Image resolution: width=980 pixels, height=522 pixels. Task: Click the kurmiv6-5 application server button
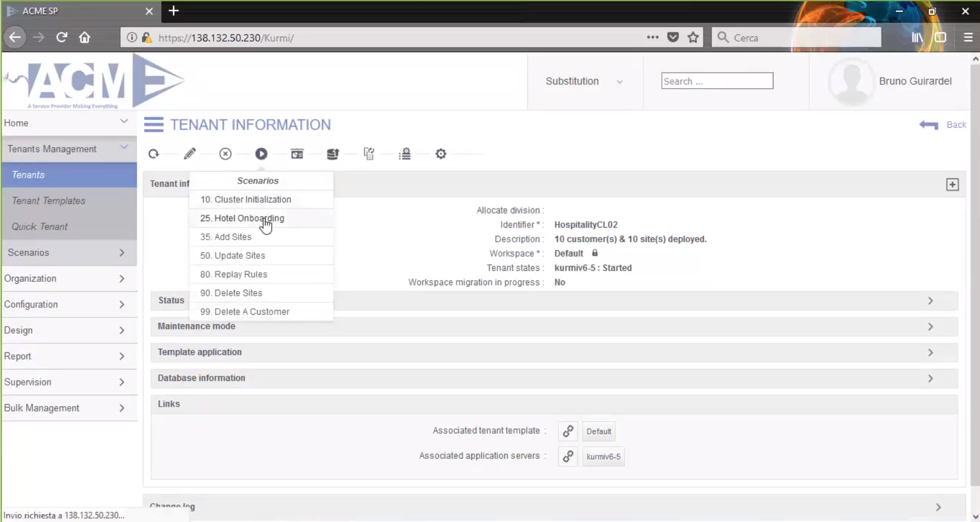[603, 456]
